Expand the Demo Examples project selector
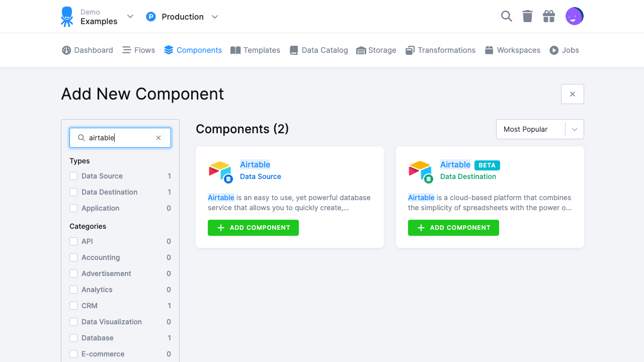Screen dimensions: 644x362 click(130, 16)
